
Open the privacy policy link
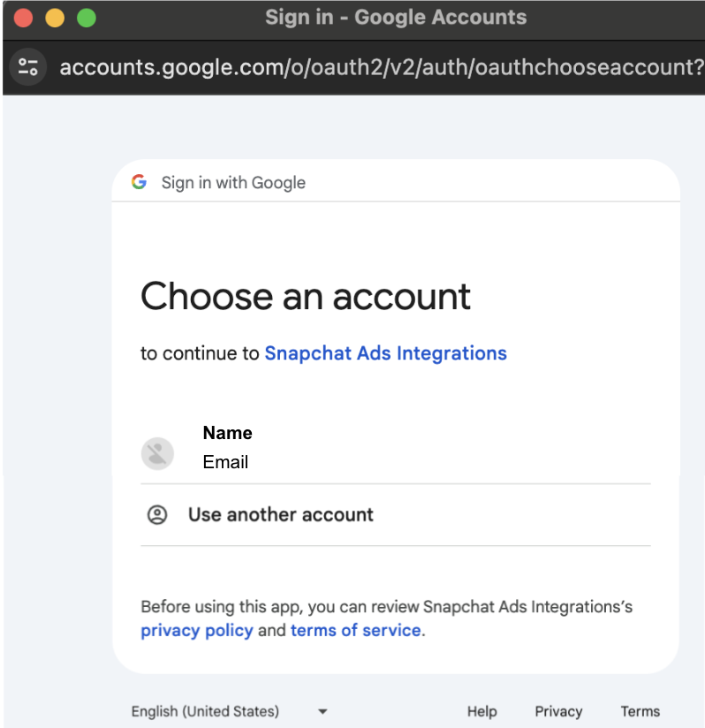[x=197, y=630]
